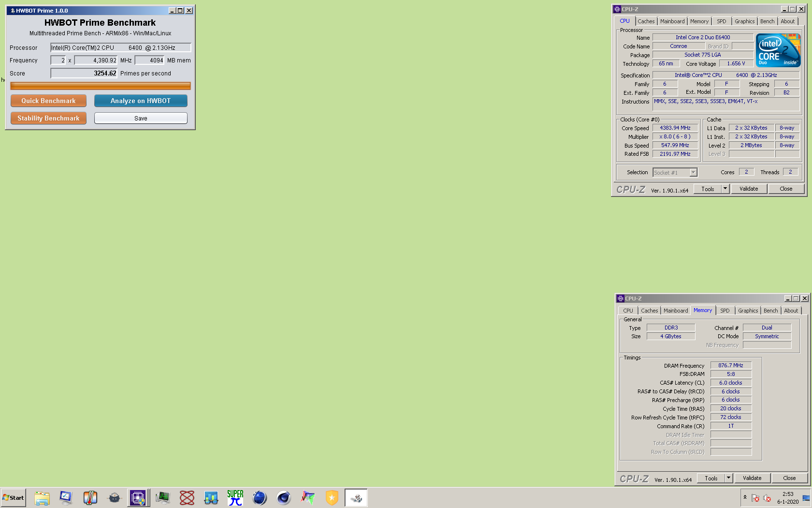
Task: Expand Tools dropdown arrow in bottom CPU-Z
Action: coord(728,478)
